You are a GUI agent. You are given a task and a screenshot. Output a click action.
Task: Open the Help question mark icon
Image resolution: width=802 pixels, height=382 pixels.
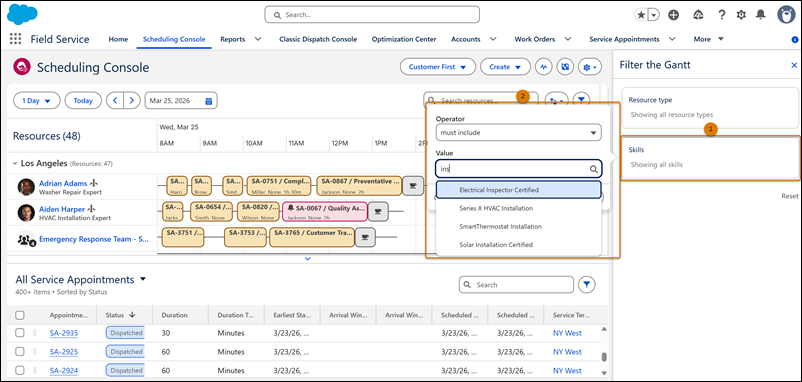[722, 15]
